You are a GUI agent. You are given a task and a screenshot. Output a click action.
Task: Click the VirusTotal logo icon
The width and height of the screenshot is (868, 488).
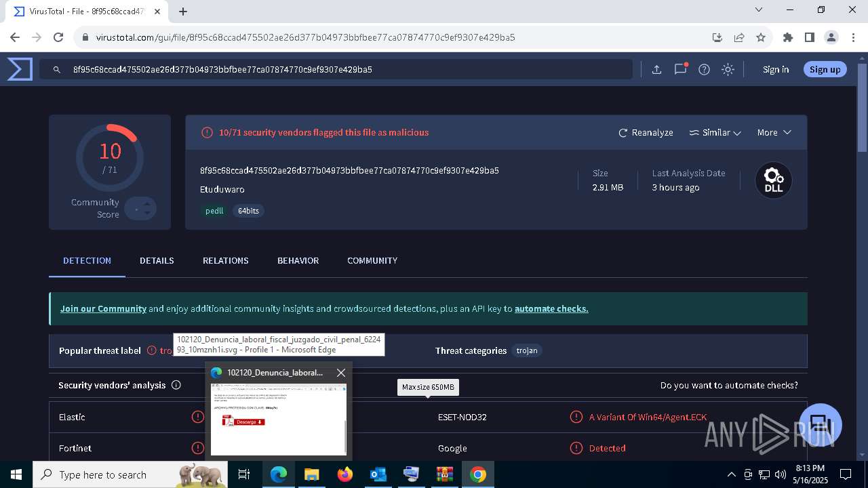point(20,69)
